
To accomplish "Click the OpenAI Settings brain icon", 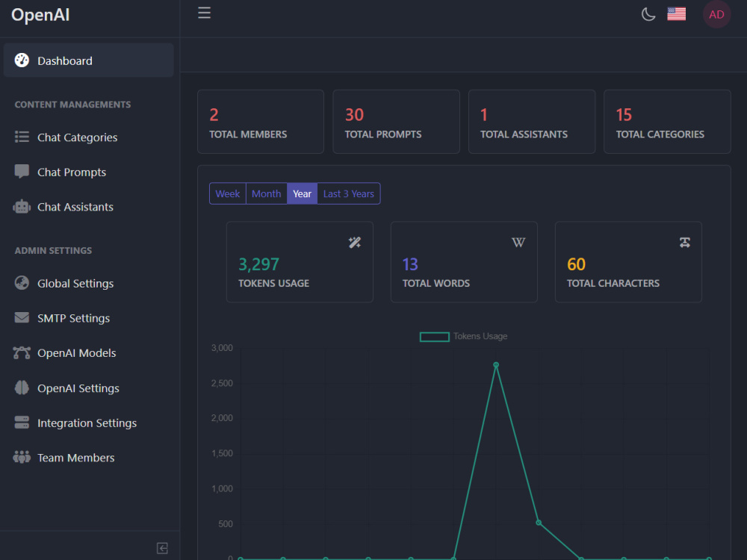I will tap(22, 388).
